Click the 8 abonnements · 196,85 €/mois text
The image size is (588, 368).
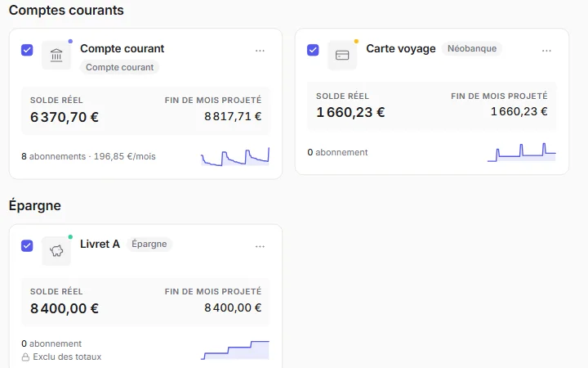tap(88, 156)
